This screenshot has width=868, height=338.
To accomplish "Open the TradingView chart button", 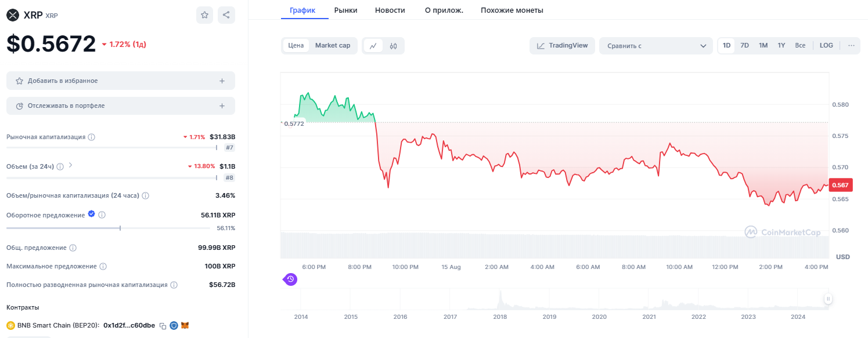I will pos(561,46).
